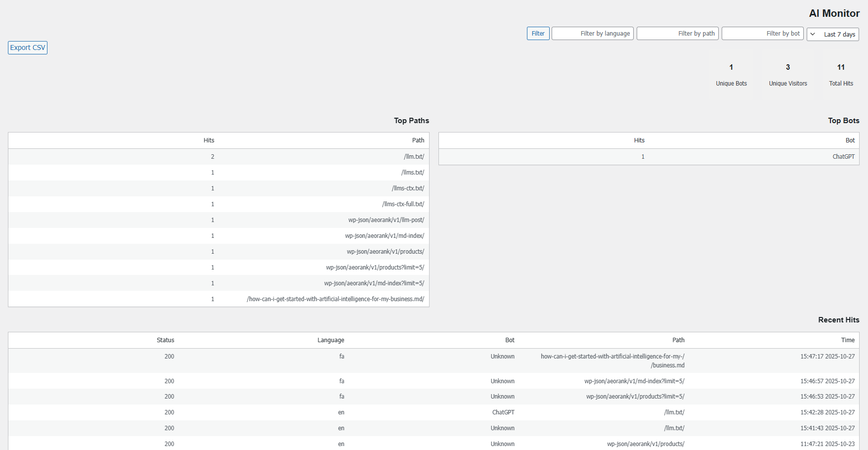868x450 pixels.
Task: Select the Total Hits stat card
Action: (841, 74)
